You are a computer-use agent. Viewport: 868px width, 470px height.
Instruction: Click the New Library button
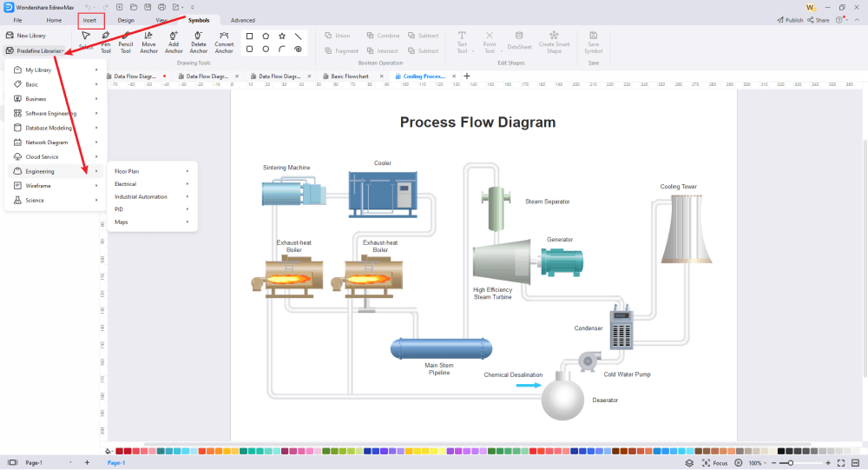pyautogui.click(x=26, y=36)
